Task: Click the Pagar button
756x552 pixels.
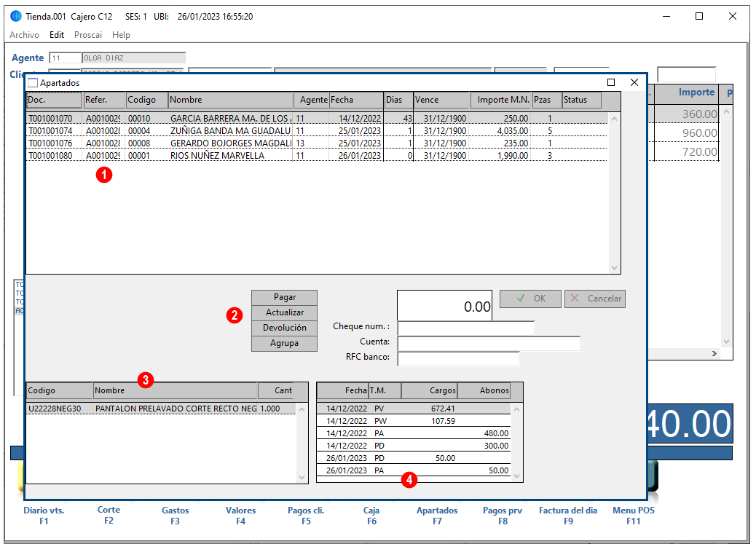Action: [x=285, y=297]
